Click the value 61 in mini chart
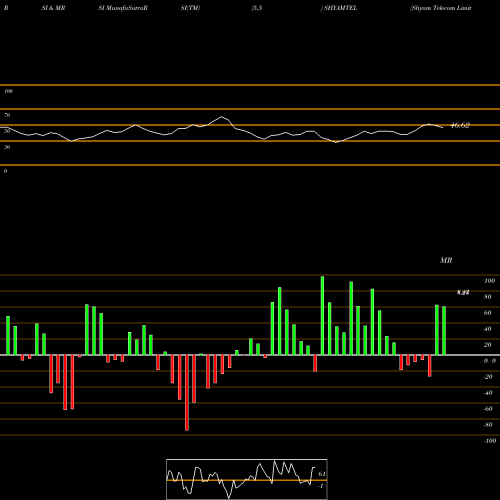The width and height of the screenshot is (500, 500). coord(322,474)
